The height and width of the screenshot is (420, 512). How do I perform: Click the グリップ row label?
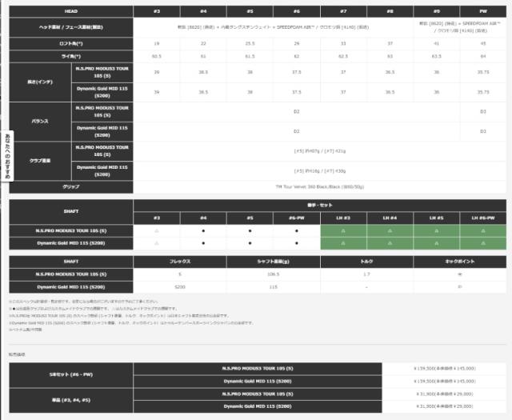click(x=70, y=186)
